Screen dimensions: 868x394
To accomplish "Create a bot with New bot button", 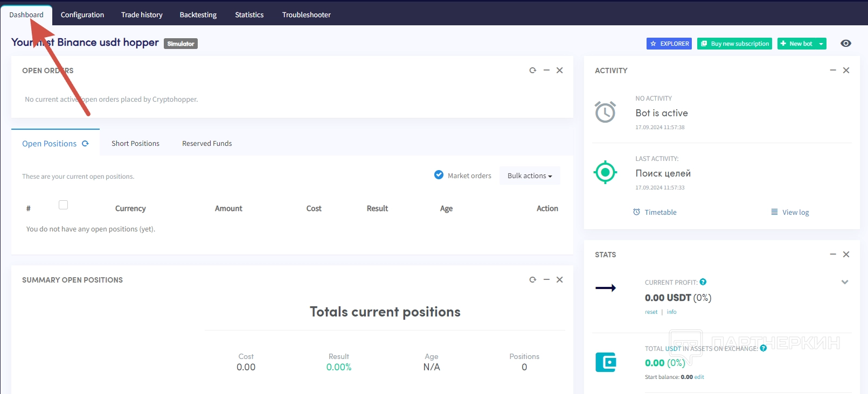I will click(797, 44).
